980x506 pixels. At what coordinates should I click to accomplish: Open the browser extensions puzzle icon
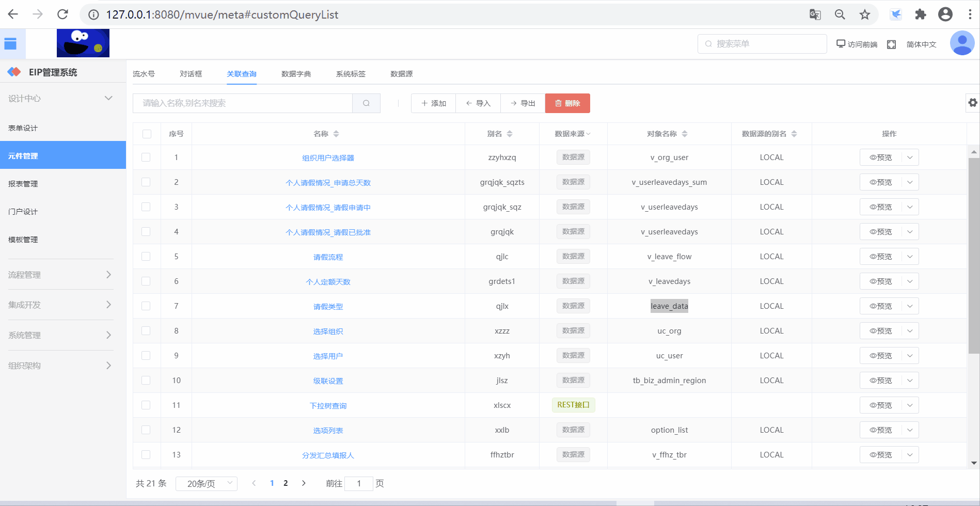[921, 14]
